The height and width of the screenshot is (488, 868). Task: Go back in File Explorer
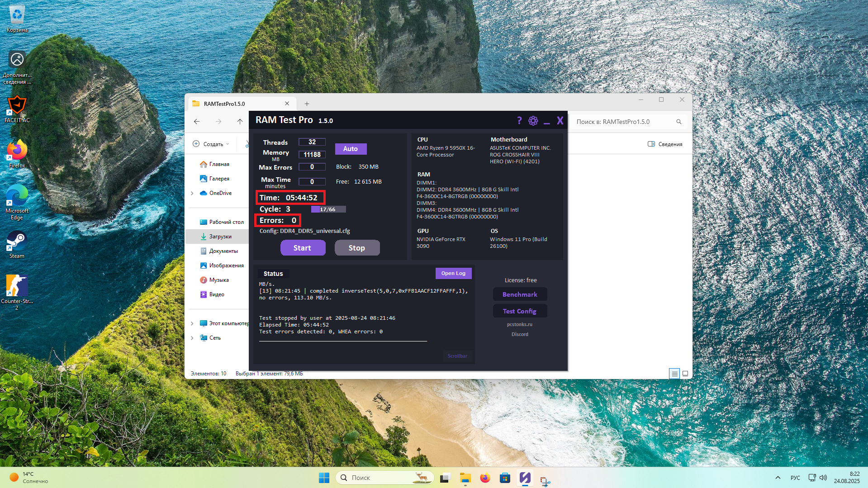[x=197, y=122]
